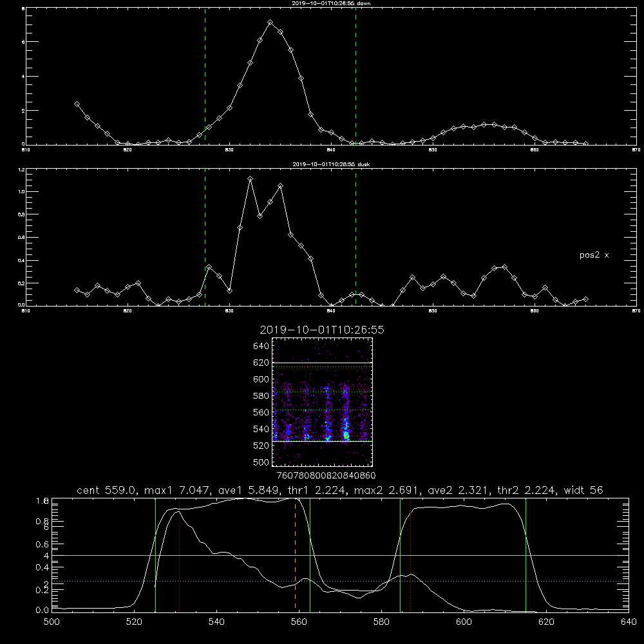Select the 'pos2 x' annotation label
This screenshot has height=644, width=644.
pyautogui.click(x=594, y=255)
